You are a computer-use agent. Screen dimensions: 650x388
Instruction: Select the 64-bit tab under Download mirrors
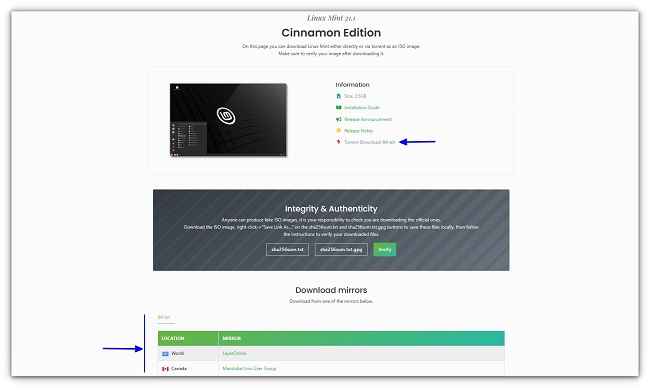164,317
